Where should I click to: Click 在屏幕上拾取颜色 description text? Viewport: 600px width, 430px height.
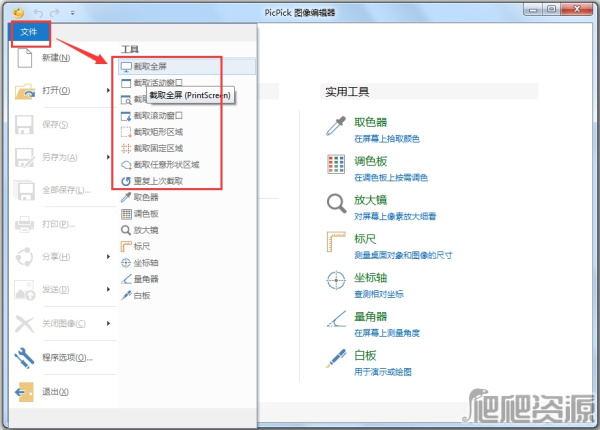(x=387, y=139)
